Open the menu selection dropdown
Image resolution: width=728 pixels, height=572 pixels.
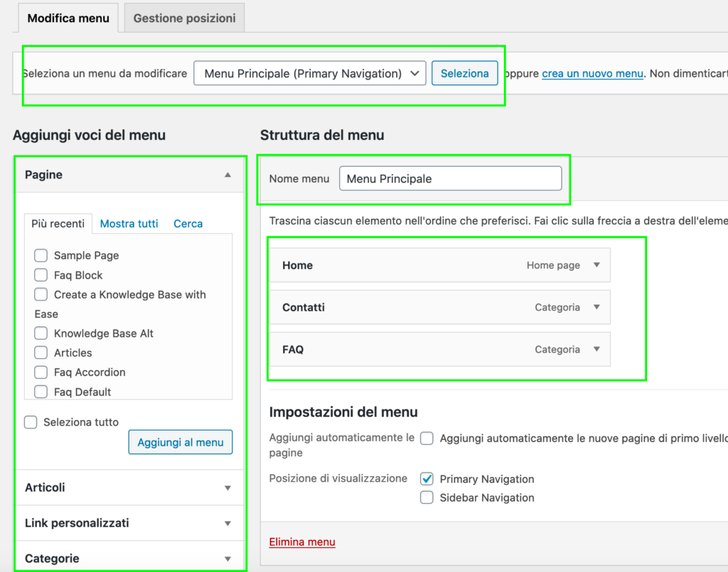pos(309,73)
